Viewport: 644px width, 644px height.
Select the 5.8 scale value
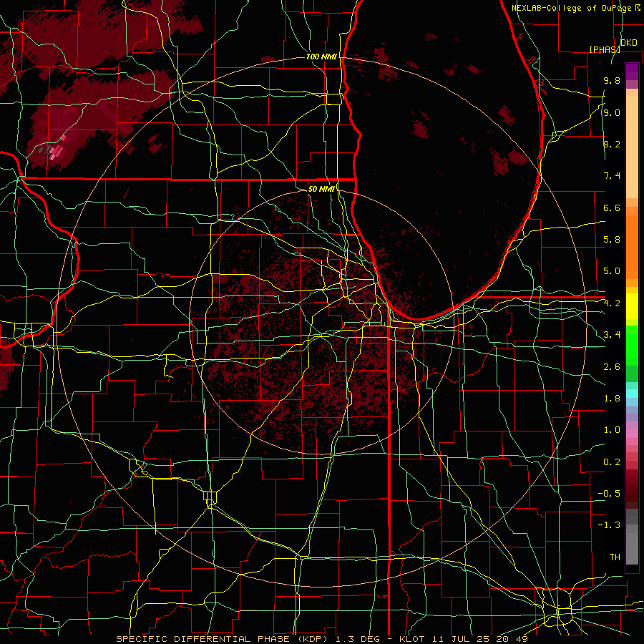coord(612,240)
